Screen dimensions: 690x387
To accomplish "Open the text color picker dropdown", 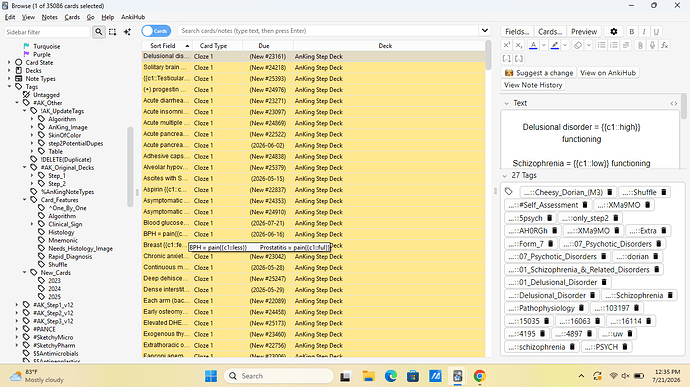I will (x=543, y=45).
